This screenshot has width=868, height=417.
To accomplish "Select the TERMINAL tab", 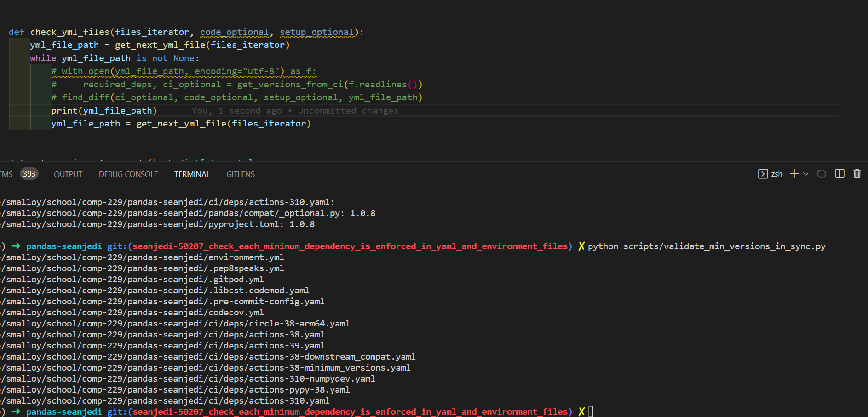I will click(192, 174).
